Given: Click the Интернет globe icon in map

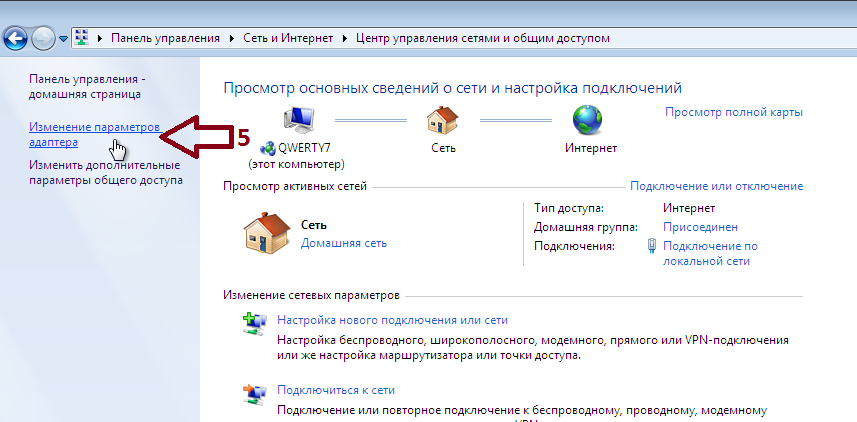Looking at the screenshot, I should (x=587, y=121).
